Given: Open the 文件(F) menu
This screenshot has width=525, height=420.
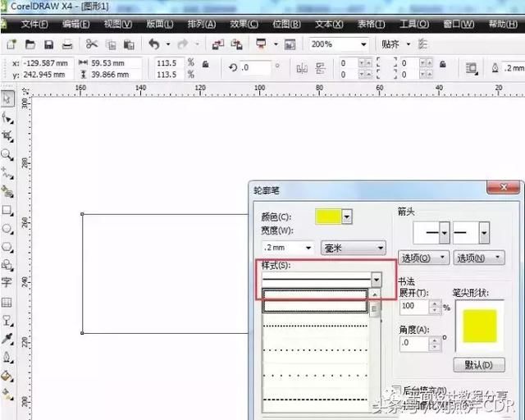Looking at the screenshot, I should (34, 24).
